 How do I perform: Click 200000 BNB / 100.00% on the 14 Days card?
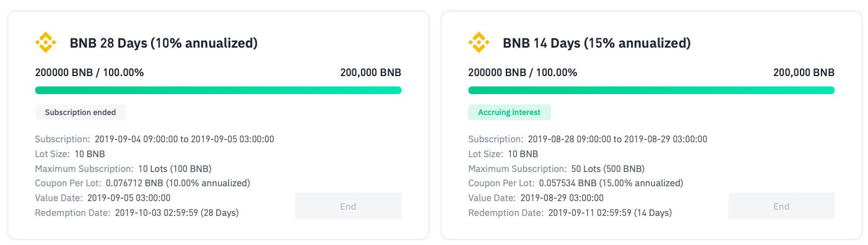click(523, 72)
